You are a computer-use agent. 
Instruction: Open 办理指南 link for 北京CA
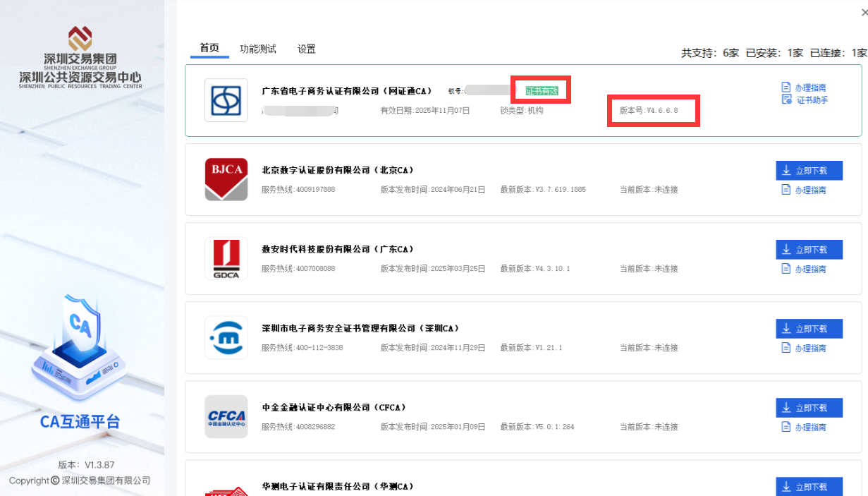coord(804,190)
